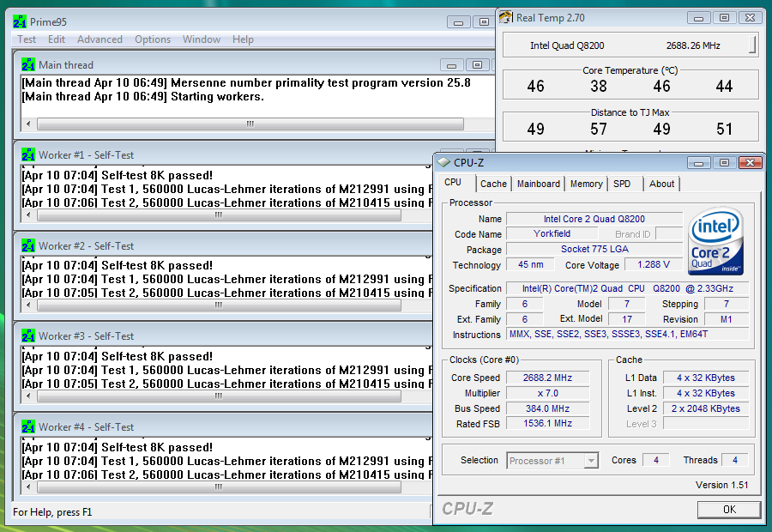Switch to the Memory tab in CPU-Z
The image size is (772, 532).
click(x=587, y=184)
